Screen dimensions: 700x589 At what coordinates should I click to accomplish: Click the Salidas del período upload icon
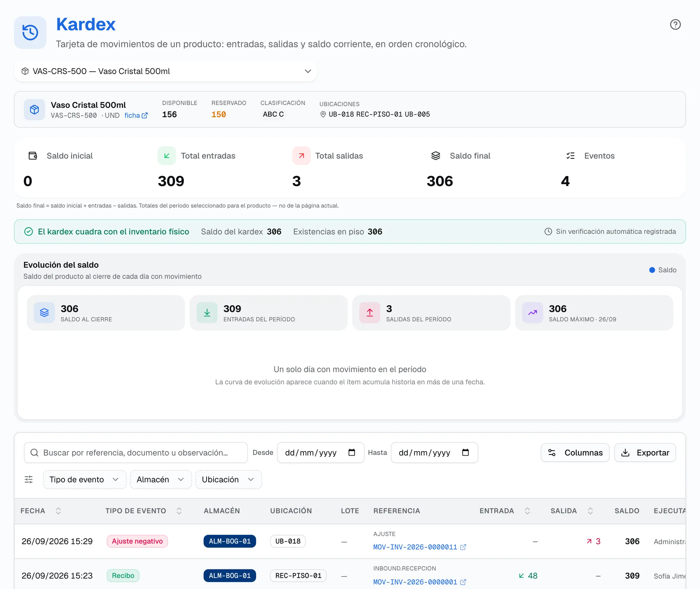click(370, 313)
